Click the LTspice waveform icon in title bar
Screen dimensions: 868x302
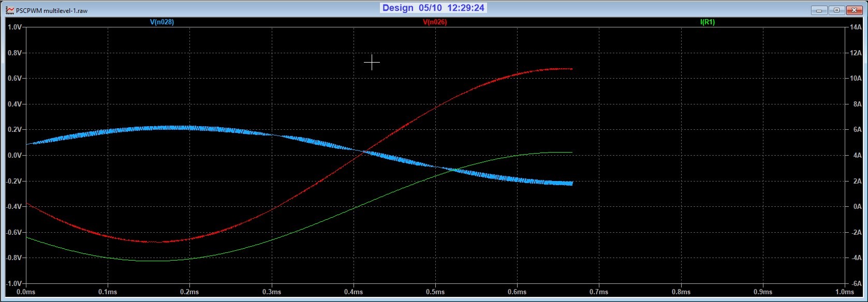[x=9, y=10]
